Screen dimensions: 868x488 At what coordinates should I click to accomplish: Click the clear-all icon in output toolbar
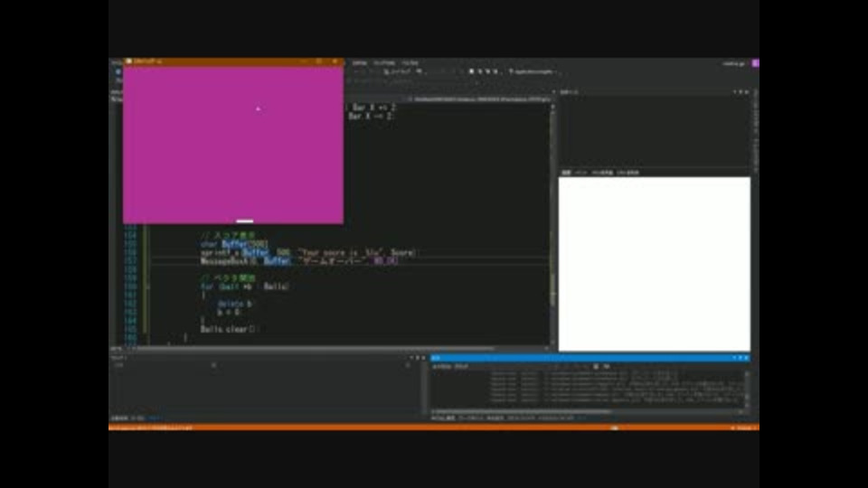point(596,366)
